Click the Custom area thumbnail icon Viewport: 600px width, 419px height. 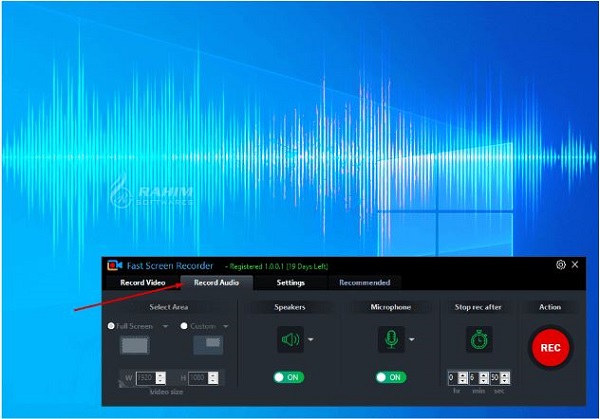pos(208,346)
